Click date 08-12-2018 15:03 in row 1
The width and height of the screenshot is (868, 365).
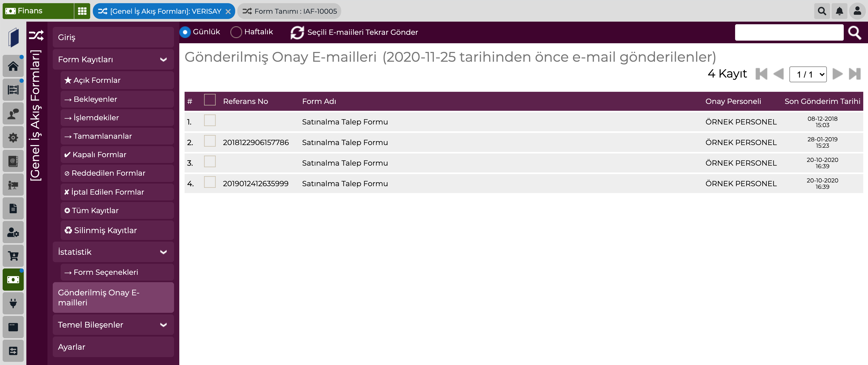(822, 122)
